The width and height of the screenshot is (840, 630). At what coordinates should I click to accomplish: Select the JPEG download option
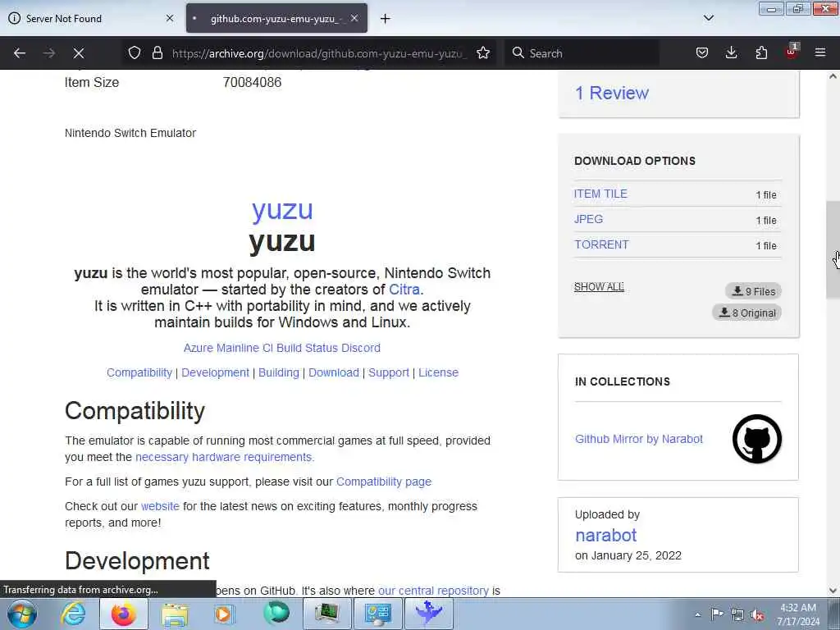coord(588,219)
